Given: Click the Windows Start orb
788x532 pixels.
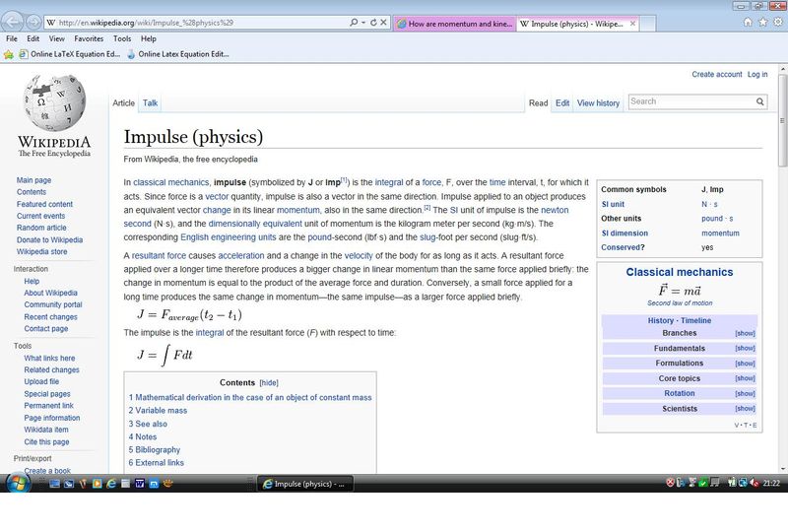Looking at the screenshot, I should click(x=17, y=483).
